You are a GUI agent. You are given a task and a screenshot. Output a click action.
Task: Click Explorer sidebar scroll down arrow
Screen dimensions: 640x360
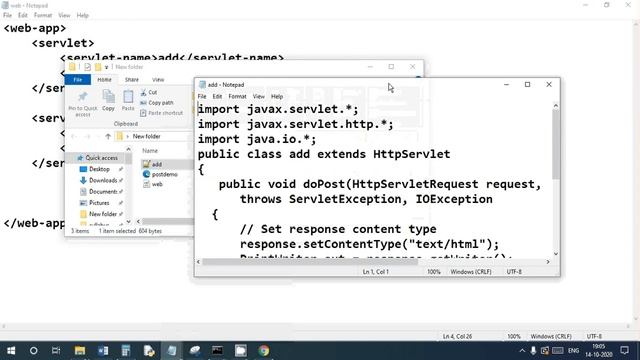click(x=129, y=221)
